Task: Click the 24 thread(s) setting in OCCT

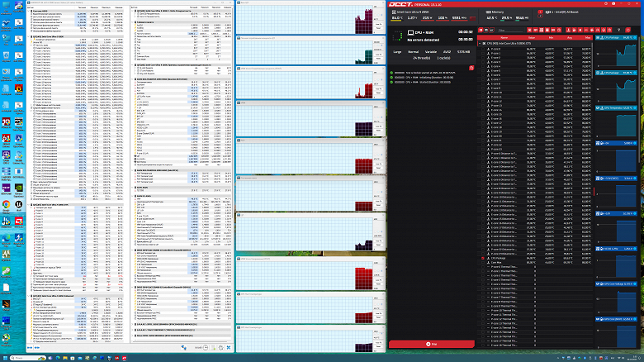Action: click(x=421, y=58)
